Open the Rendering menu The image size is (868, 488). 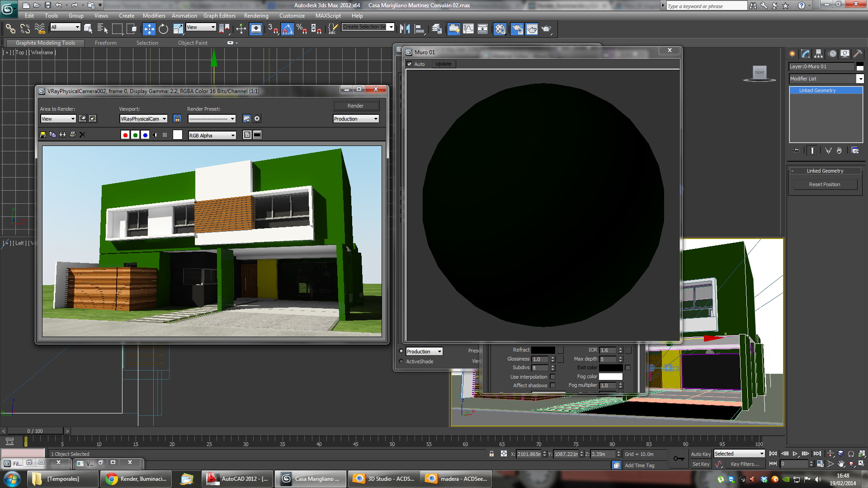click(x=256, y=15)
